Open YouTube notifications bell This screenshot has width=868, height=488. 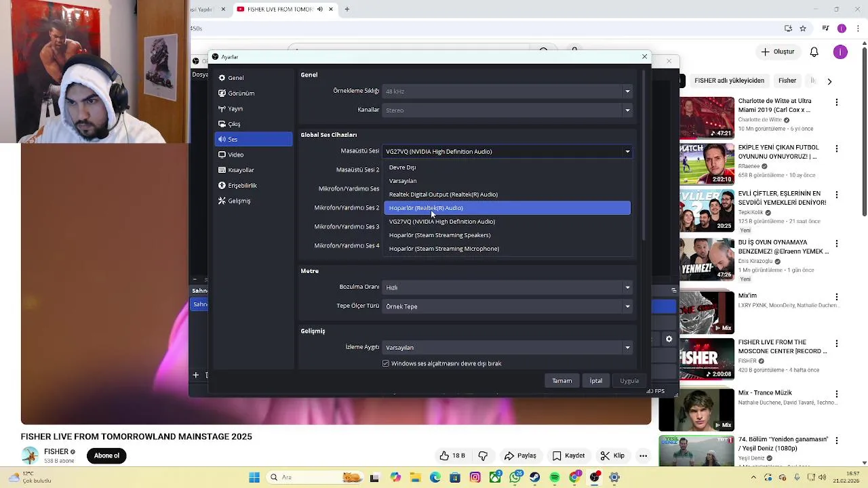pyautogui.click(x=814, y=52)
